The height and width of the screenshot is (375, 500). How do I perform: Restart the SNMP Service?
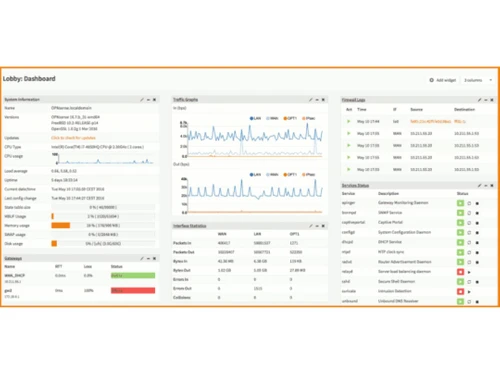click(469, 213)
